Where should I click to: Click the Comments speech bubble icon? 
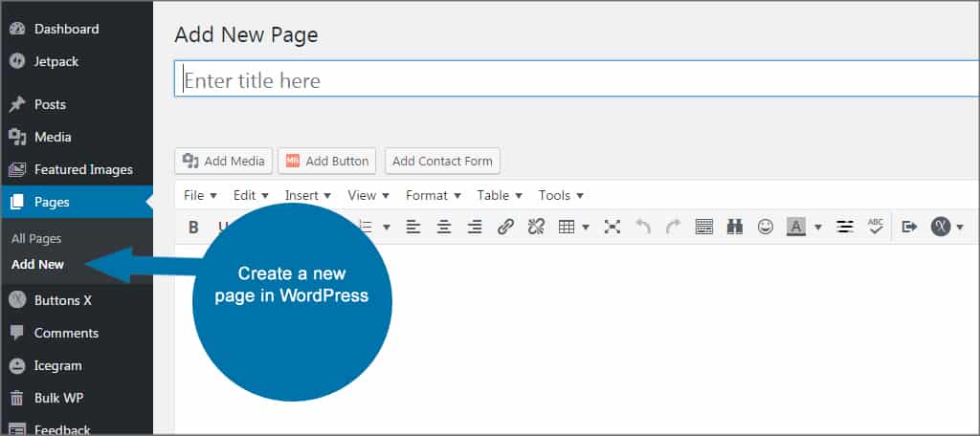pyautogui.click(x=17, y=333)
